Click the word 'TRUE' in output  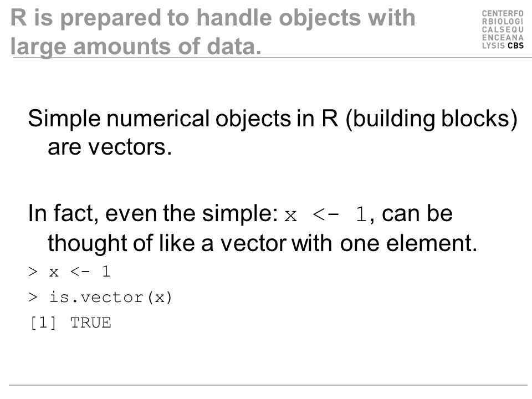pos(91,323)
